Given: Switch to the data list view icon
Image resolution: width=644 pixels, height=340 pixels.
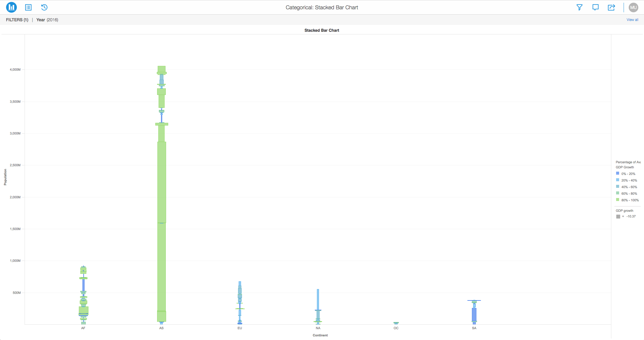Looking at the screenshot, I should 28,7.
